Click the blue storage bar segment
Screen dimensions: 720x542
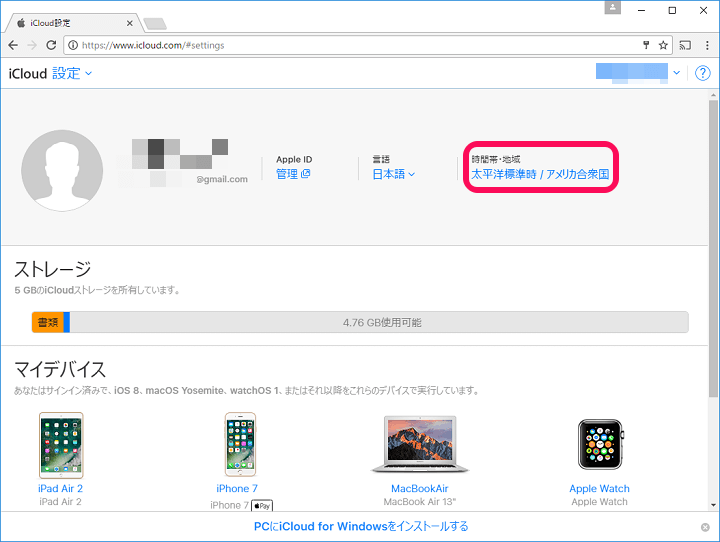[x=67, y=322]
